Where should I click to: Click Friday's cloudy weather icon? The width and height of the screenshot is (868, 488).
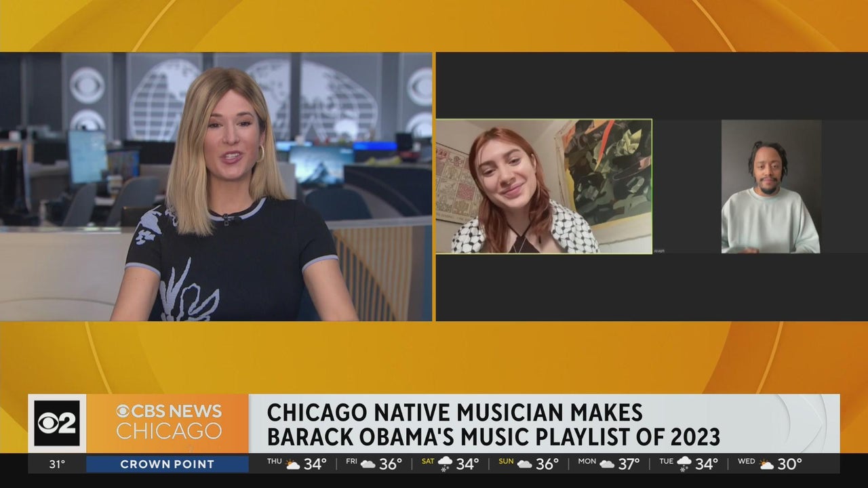[x=368, y=464]
